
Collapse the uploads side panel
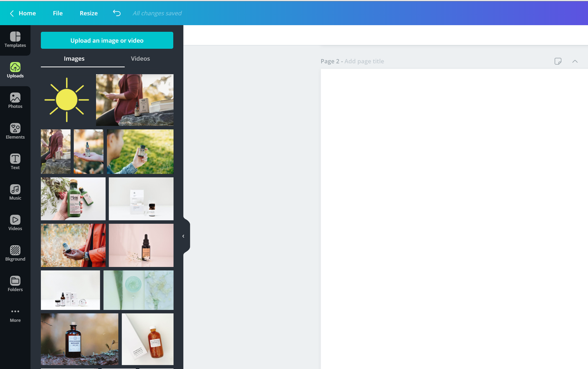(183, 236)
